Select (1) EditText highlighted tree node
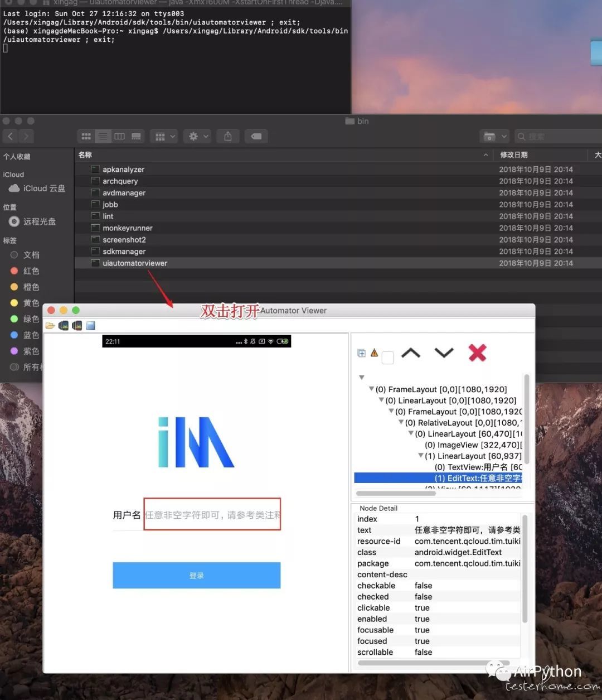602x700 pixels. pyautogui.click(x=438, y=478)
